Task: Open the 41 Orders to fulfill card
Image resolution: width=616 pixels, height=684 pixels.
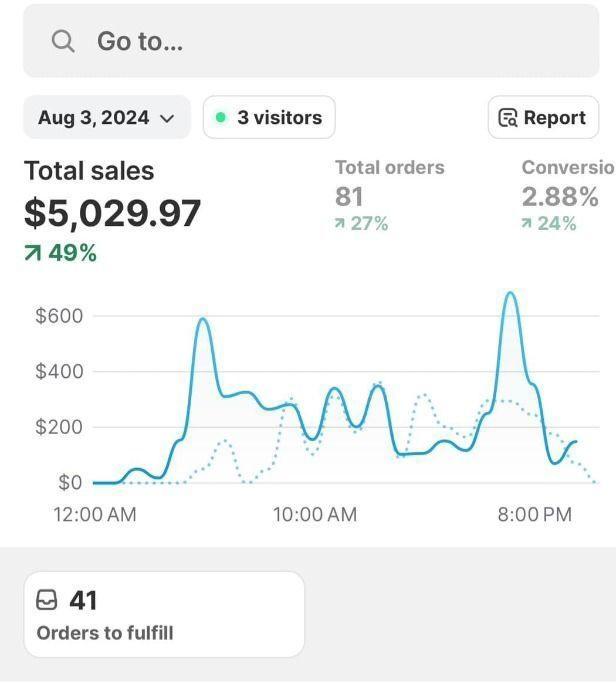Action: point(164,614)
